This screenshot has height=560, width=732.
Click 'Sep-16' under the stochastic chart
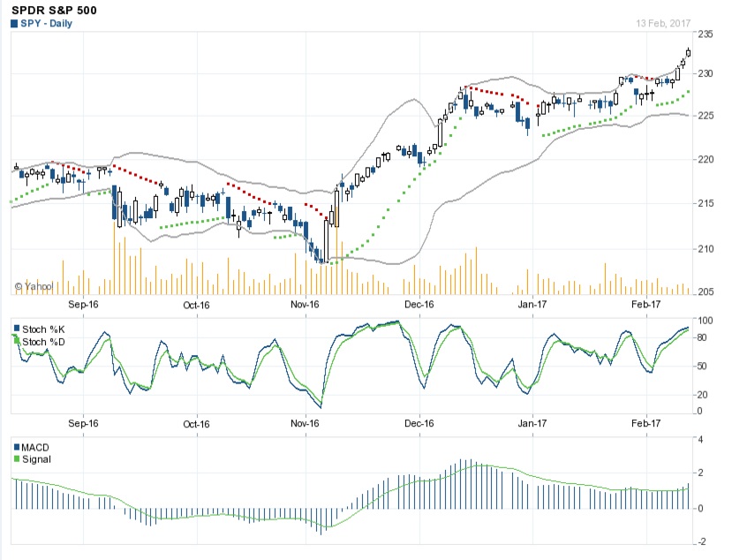tap(83, 424)
